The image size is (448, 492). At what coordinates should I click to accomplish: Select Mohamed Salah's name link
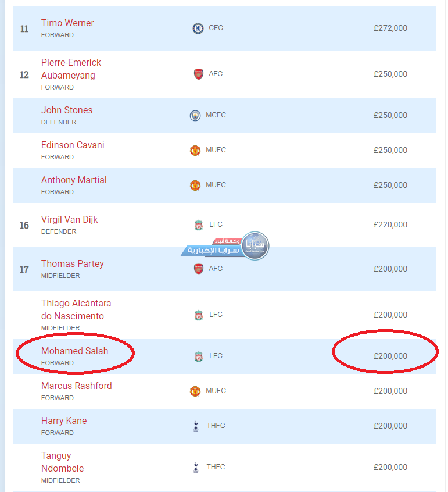pos(74,351)
